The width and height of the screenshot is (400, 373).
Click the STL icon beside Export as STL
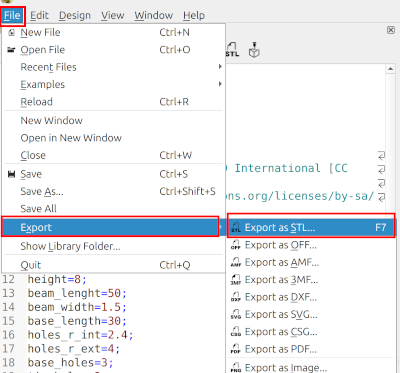(236, 227)
